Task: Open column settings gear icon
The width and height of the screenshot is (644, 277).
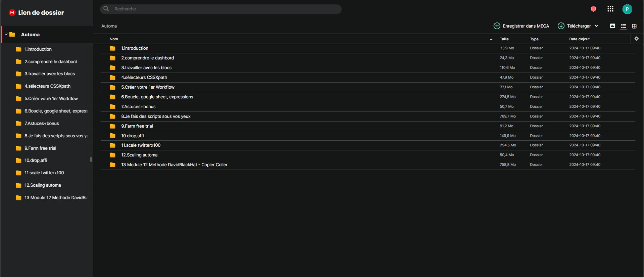Action: point(637,39)
